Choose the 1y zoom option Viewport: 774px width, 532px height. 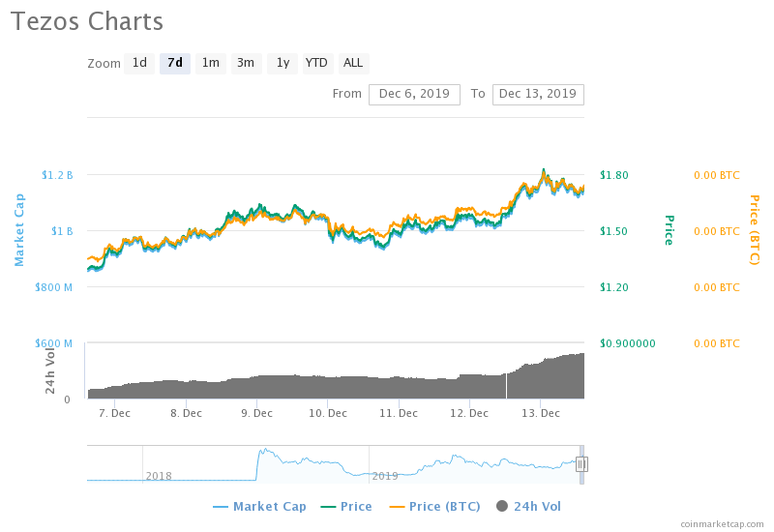tap(282, 64)
